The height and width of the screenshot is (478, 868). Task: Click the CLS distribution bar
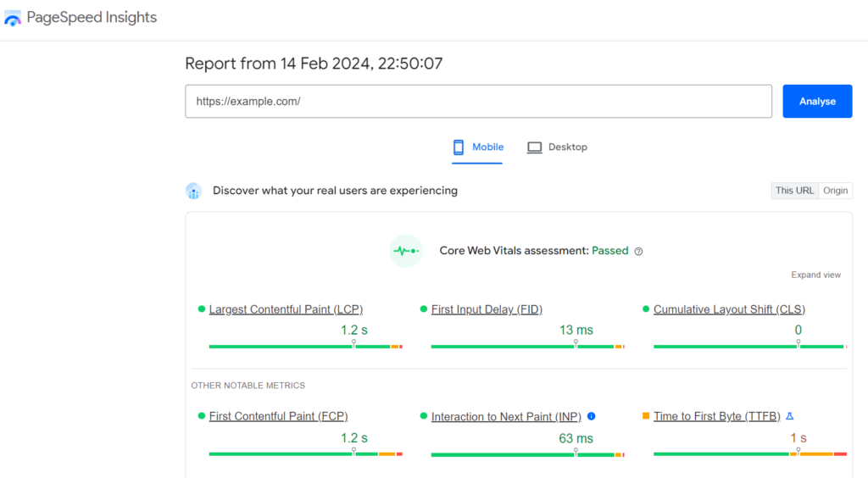pos(750,347)
